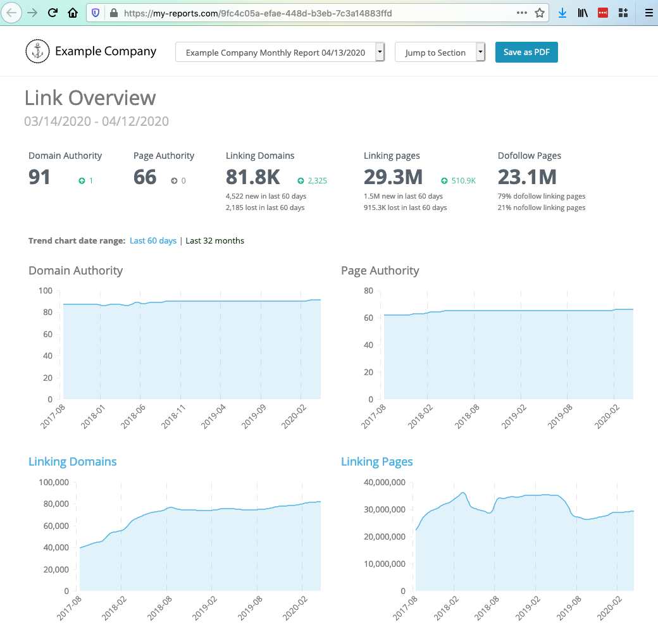Click the LastPass extension icon

pyautogui.click(x=603, y=12)
